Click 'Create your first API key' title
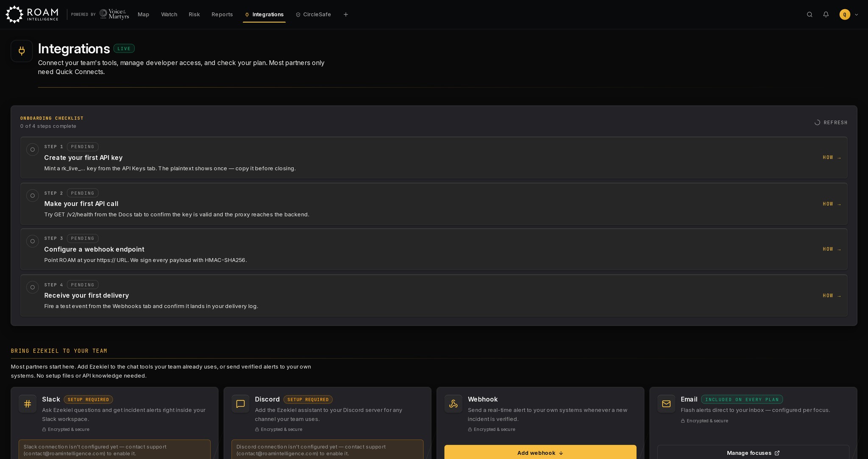The height and width of the screenshot is (459, 868). (83, 158)
